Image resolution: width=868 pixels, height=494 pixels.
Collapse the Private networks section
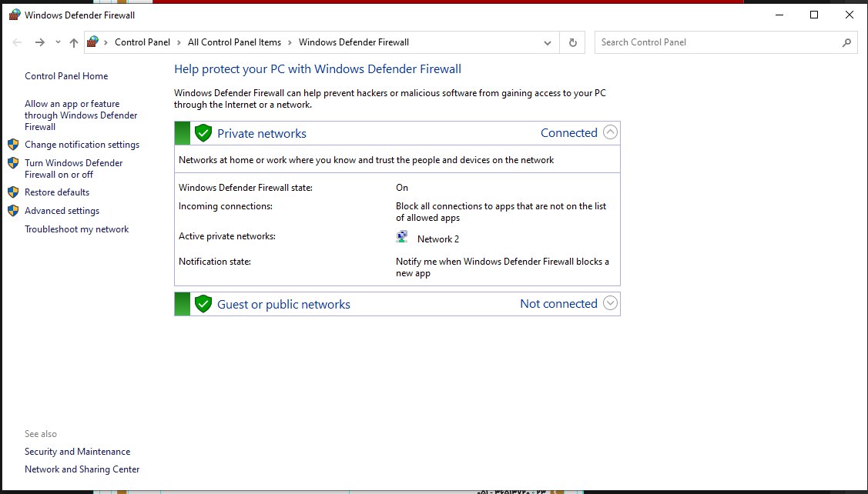(x=610, y=133)
